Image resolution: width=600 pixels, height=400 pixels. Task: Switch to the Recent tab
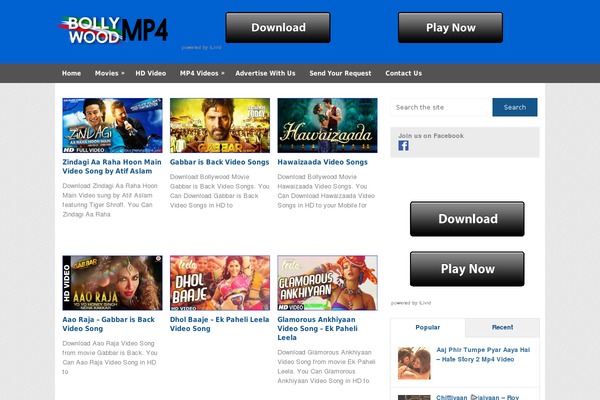[502, 328]
